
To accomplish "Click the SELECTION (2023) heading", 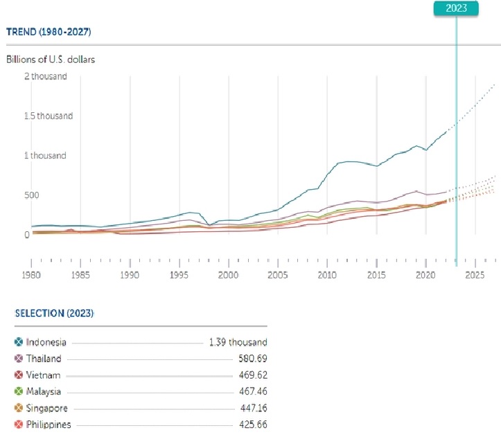I will pos(54,314).
